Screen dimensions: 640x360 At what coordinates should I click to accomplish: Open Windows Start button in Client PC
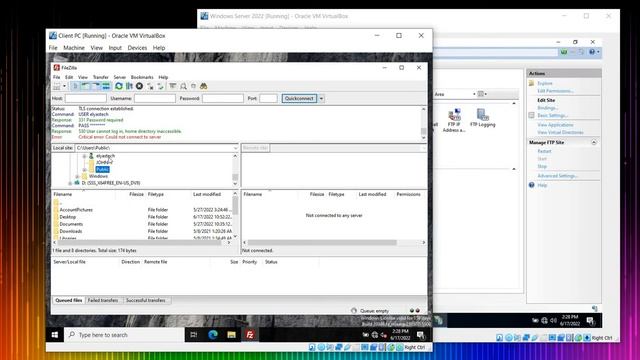[55, 335]
